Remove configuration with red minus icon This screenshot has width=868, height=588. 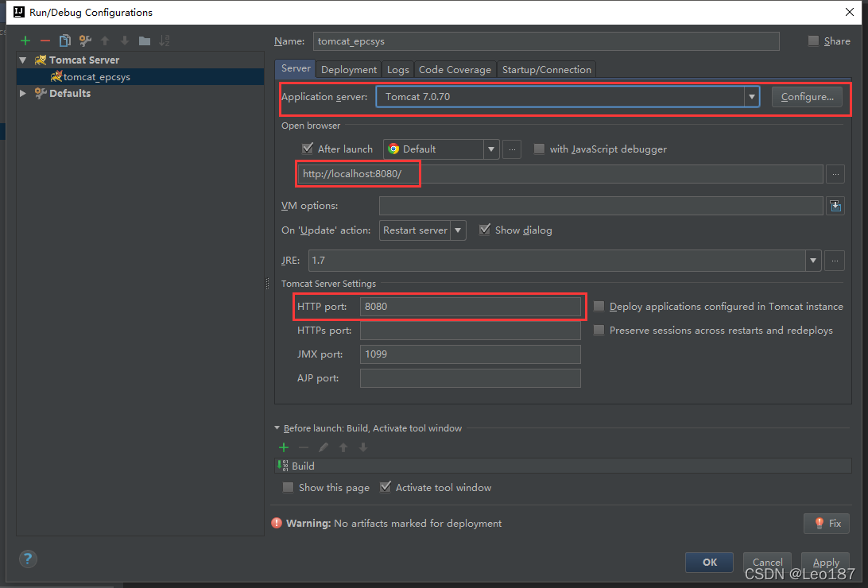45,41
